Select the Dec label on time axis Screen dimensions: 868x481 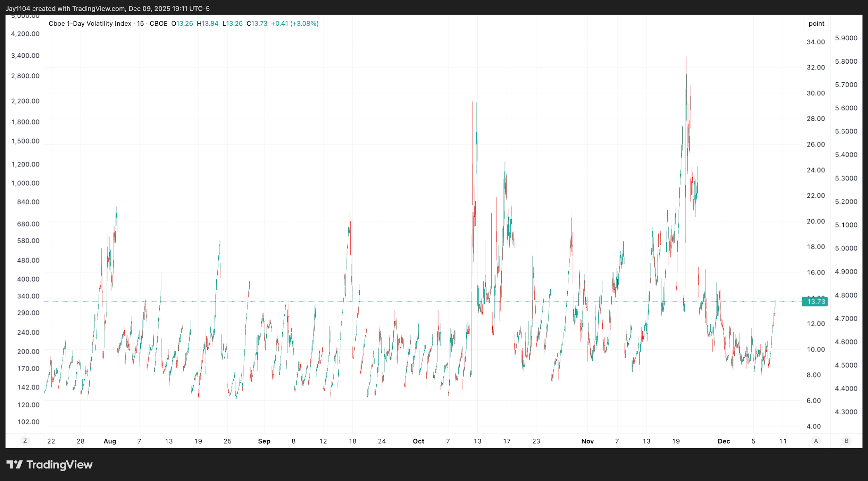point(724,441)
